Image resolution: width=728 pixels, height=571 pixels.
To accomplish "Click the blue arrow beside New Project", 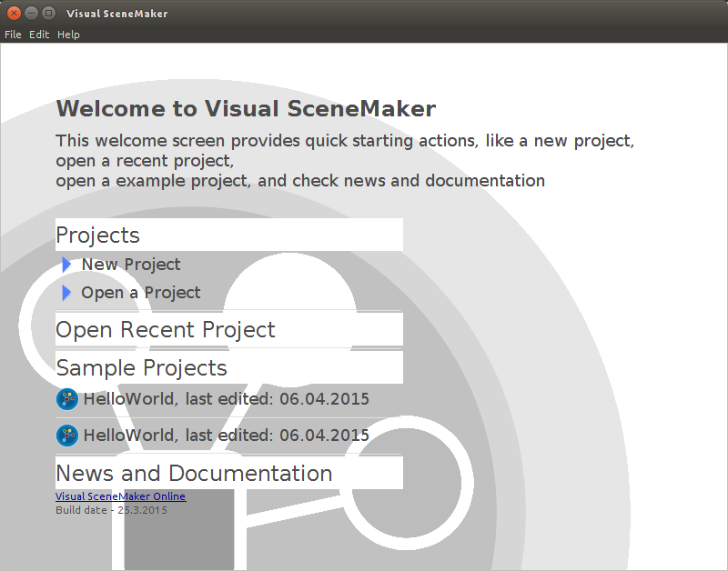I will (66, 265).
